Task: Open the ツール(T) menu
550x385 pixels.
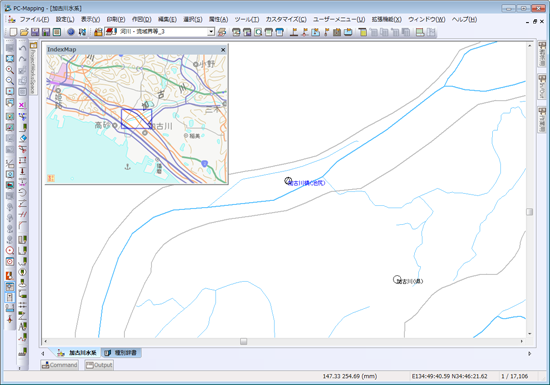Action: (x=247, y=20)
